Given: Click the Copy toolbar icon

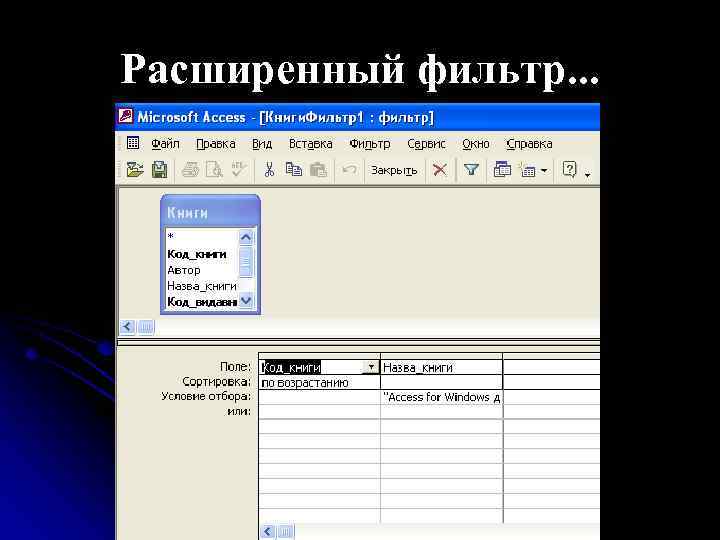Looking at the screenshot, I should click(294, 170).
